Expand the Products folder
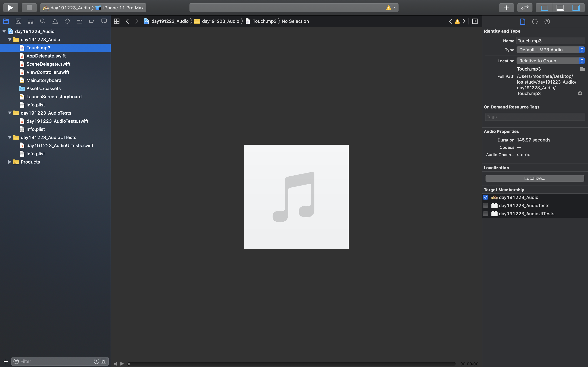This screenshot has width=588, height=367. 10,162
